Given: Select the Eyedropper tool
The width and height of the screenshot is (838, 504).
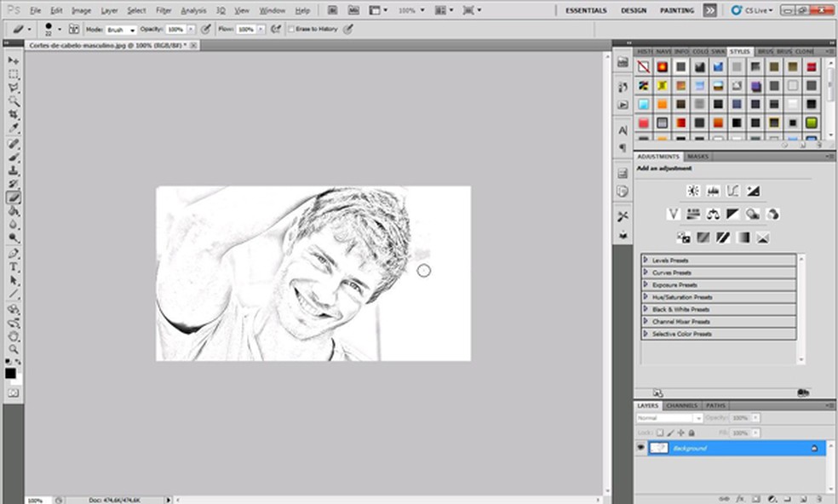Looking at the screenshot, I should (14, 128).
